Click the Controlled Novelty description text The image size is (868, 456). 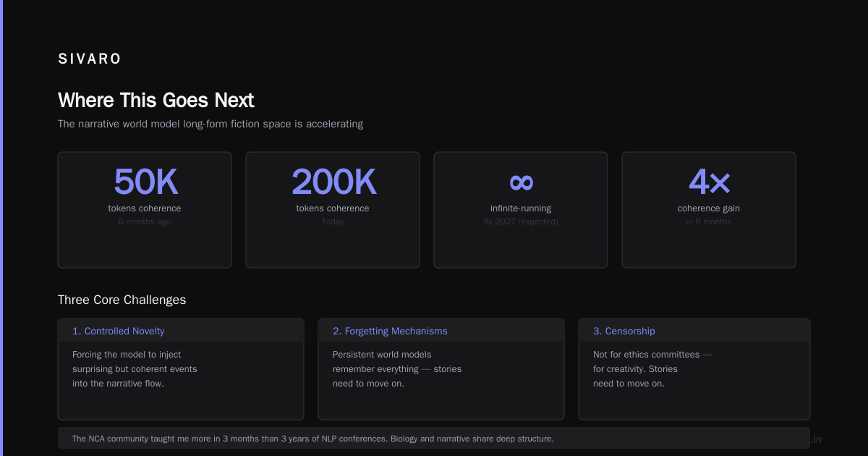coord(135,369)
